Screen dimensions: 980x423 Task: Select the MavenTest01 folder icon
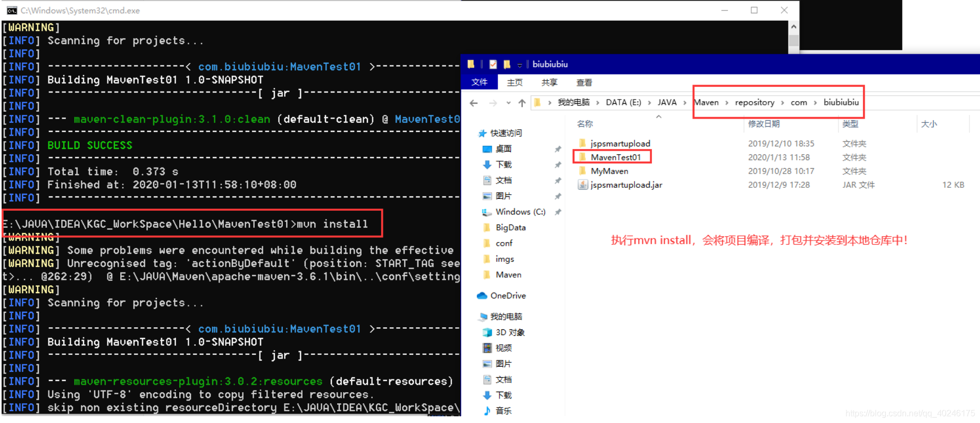(582, 157)
